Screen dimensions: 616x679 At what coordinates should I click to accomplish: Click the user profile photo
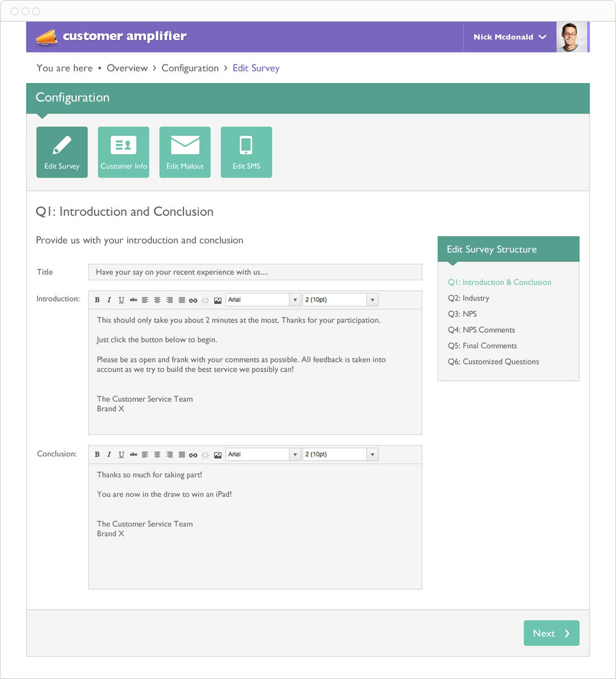(x=571, y=37)
